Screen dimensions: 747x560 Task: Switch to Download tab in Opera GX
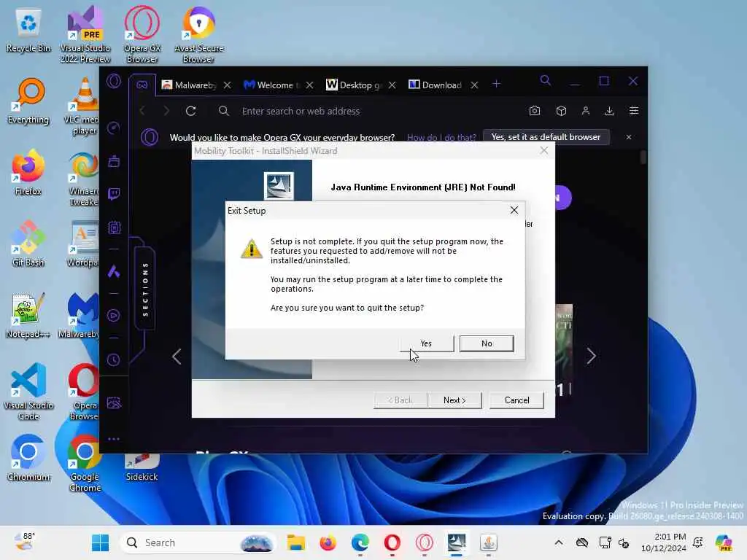(x=436, y=85)
